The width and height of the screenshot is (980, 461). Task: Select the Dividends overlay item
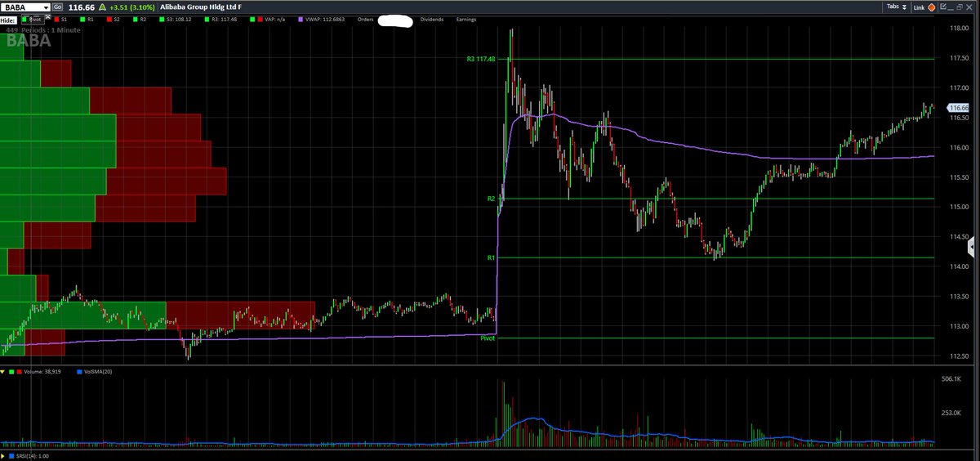(x=432, y=20)
